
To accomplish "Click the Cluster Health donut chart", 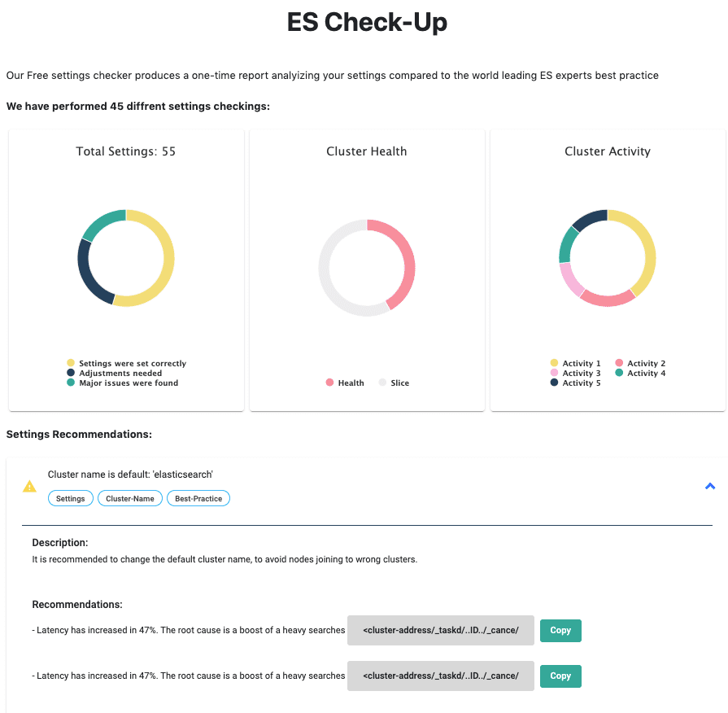I will pyautogui.click(x=367, y=268).
